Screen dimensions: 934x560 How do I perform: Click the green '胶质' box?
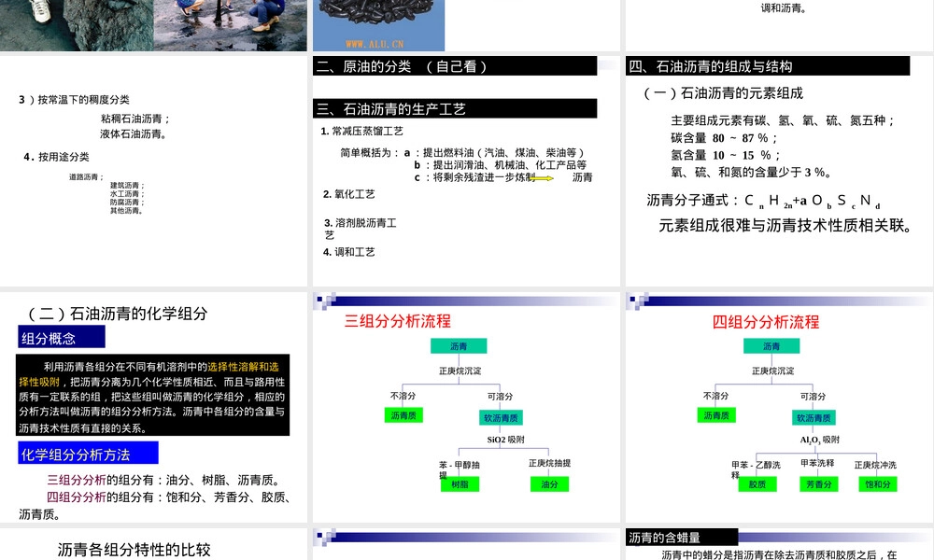point(757,484)
